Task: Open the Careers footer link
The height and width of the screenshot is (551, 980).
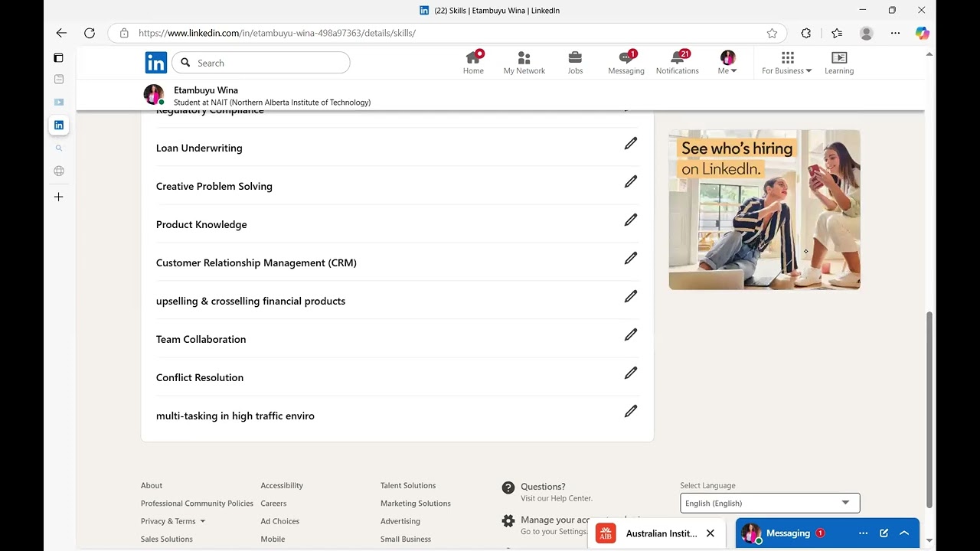Action: [273, 504]
